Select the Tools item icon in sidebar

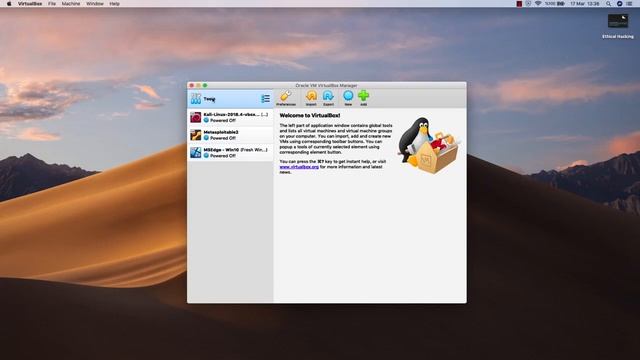[196, 99]
